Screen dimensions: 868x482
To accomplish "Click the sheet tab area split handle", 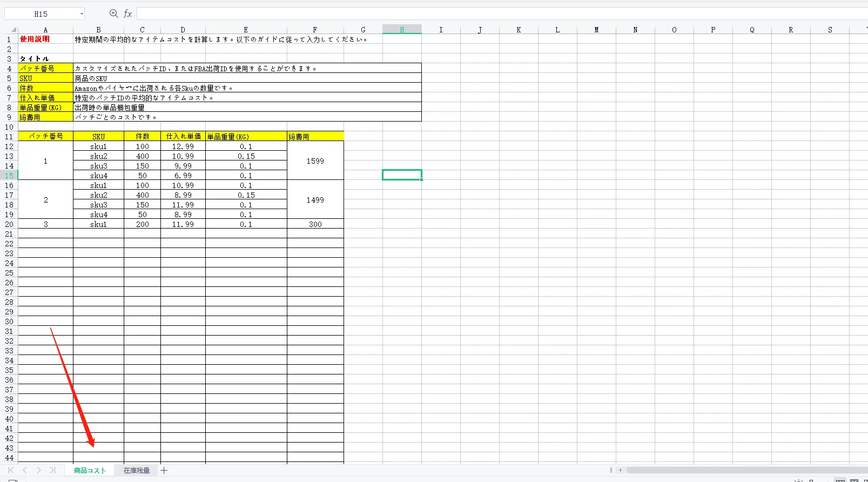I will [611, 470].
